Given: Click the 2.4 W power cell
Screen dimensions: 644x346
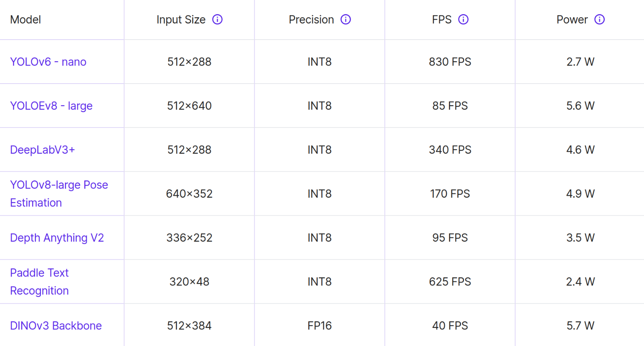Looking at the screenshot, I should [580, 282].
